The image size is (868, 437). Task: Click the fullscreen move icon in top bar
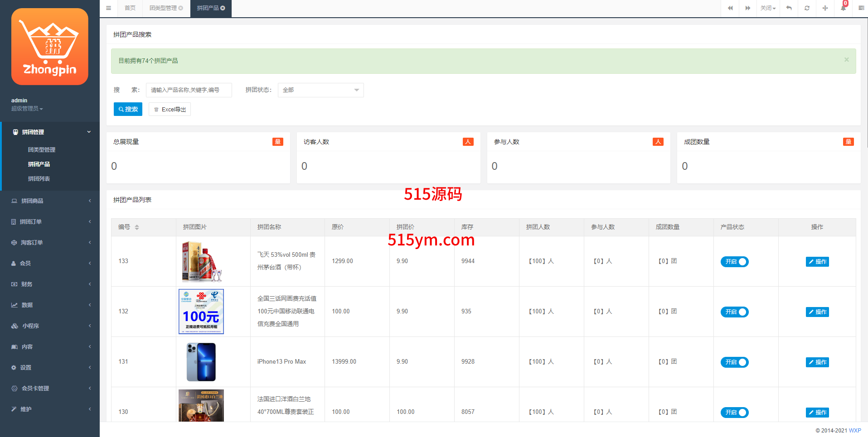tap(825, 8)
